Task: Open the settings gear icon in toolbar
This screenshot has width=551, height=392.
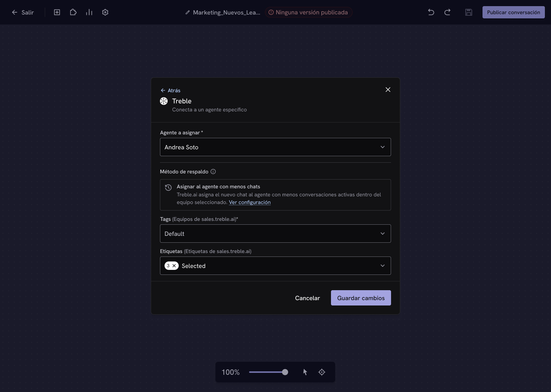Action: point(105,12)
